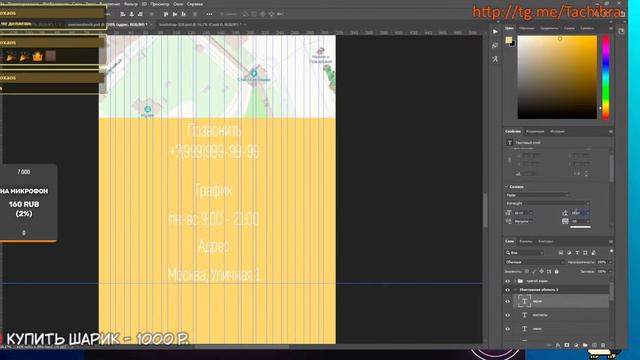Toggle lock transparent pixels

pyautogui.click(x=527, y=271)
